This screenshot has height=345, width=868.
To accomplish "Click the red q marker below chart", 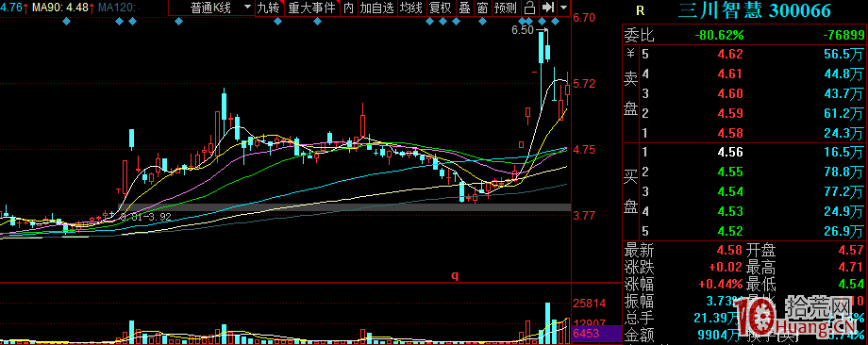I will pos(455,275).
